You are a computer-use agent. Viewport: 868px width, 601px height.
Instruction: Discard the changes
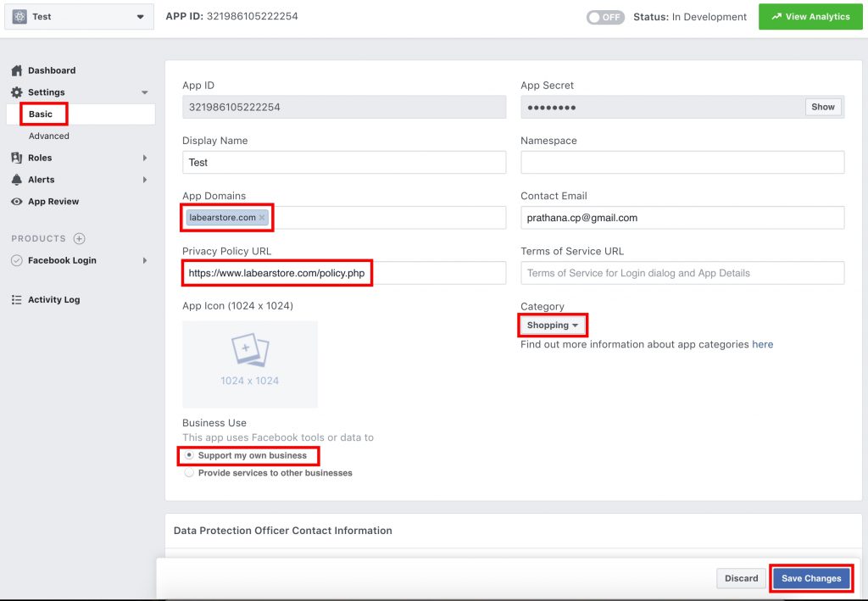click(x=741, y=578)
